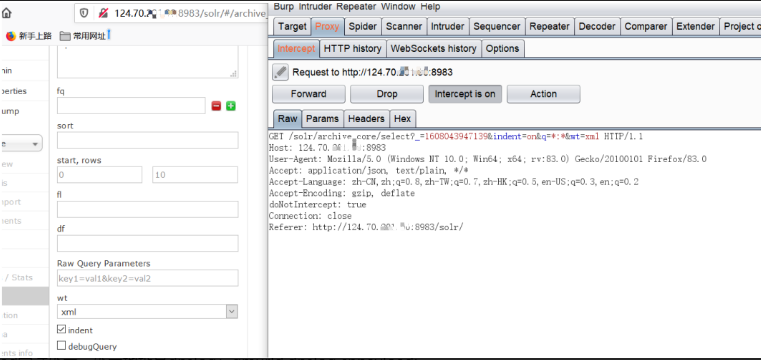Switch to the Sequencer tab
Screen dimensions: 761x360
[497, 27]
